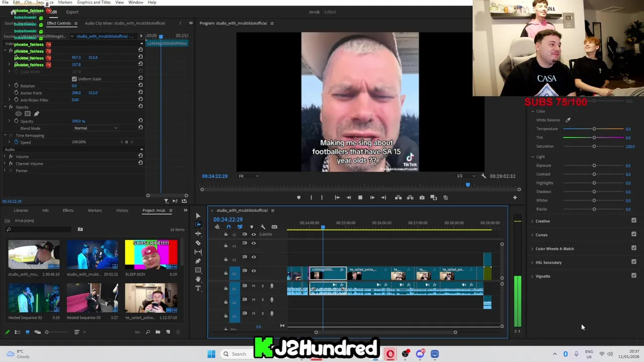The image size is (644, 362).
Task: Select the Type tool
Action: (x=198, y=288)
